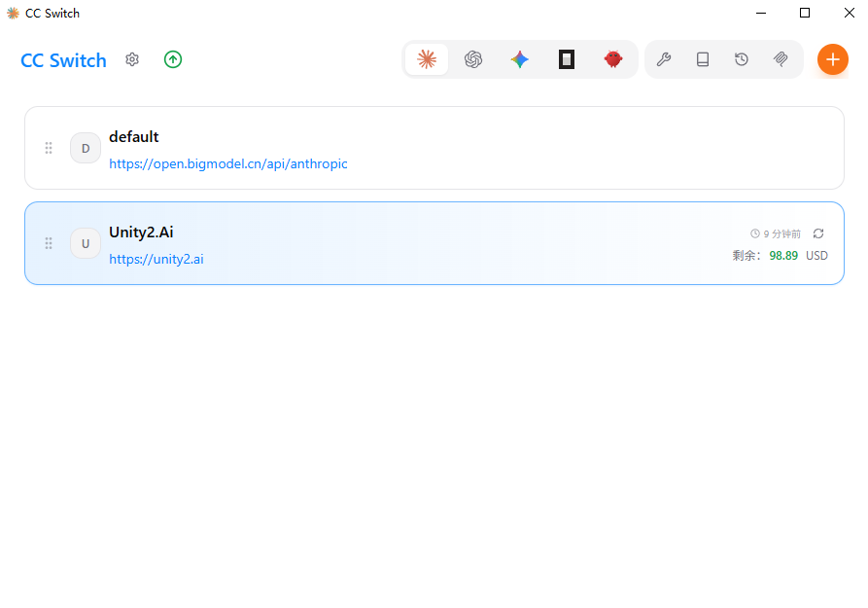
Task: Open the book icon in toolbar
Action: click(703, 59)
